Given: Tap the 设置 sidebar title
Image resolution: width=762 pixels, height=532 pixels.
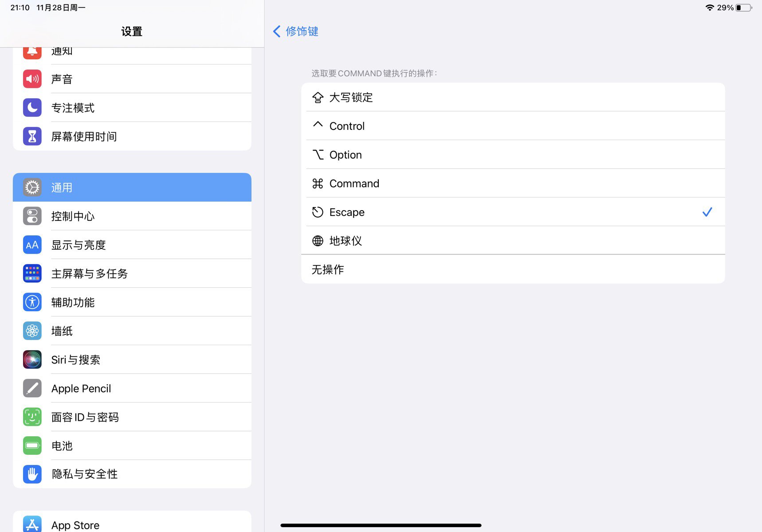Looking at the screenshot, I should point(132,31).
